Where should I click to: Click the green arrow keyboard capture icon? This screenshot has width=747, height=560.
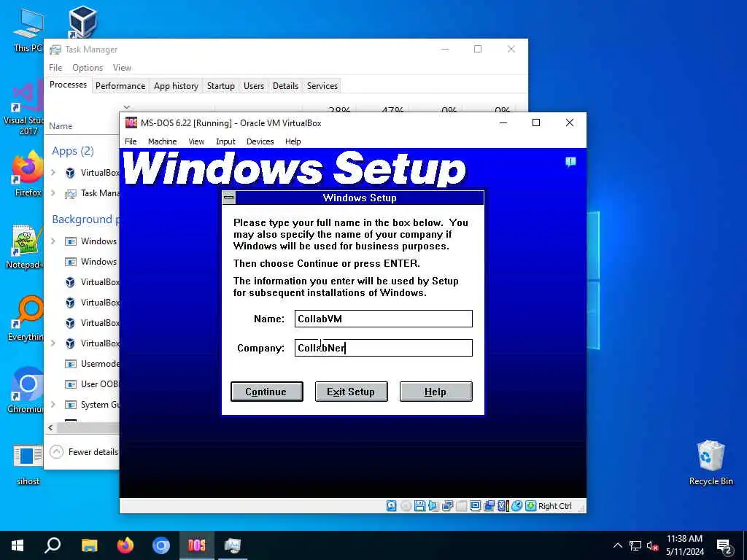531,506
